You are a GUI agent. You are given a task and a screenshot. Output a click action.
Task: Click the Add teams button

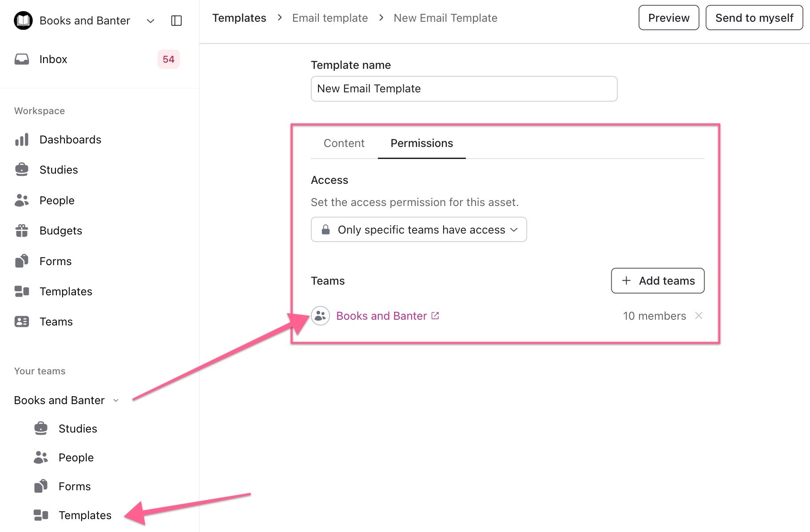(657, 281)
